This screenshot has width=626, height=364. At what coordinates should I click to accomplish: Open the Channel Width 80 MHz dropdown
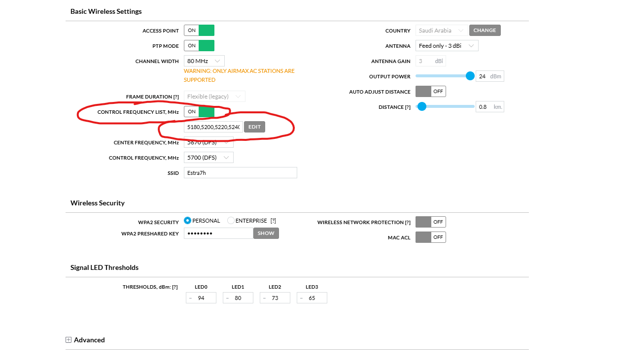204,61
